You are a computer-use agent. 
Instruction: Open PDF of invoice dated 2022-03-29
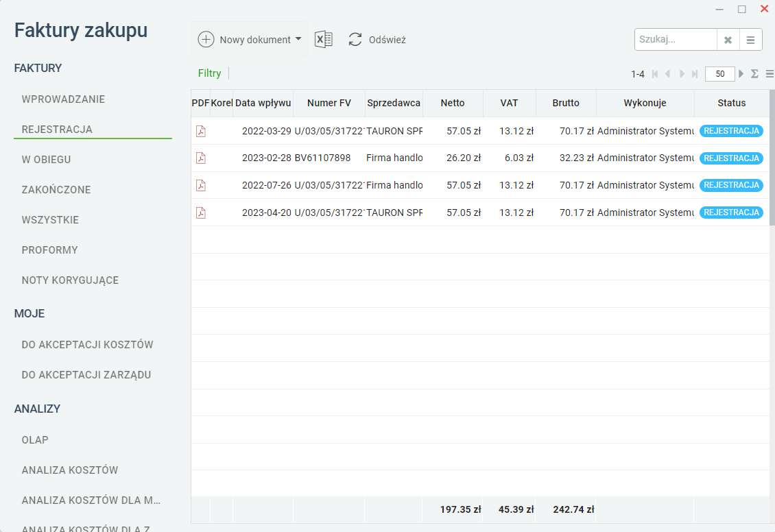[201, 131]
